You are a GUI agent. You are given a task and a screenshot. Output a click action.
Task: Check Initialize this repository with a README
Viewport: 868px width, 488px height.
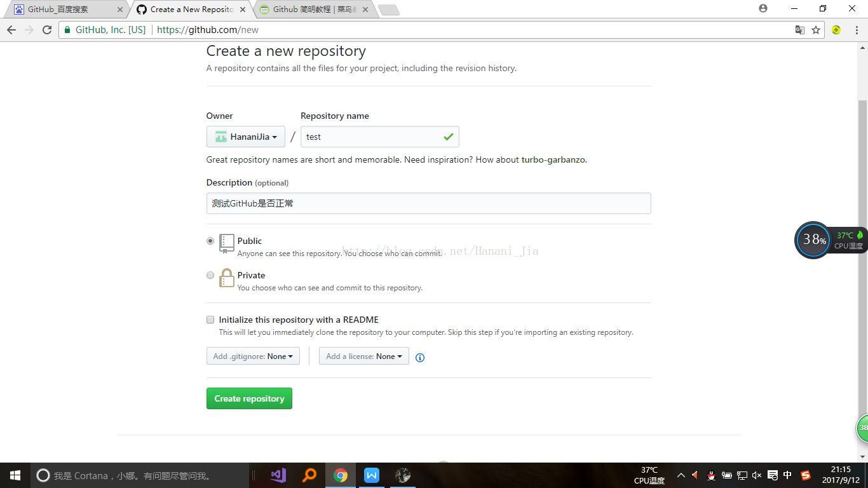210,320
